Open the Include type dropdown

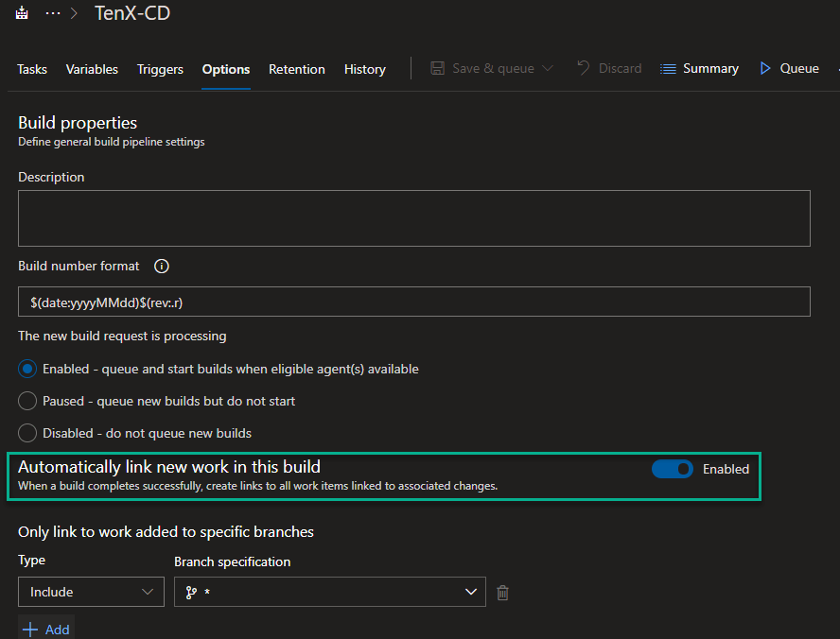(91, 592)
